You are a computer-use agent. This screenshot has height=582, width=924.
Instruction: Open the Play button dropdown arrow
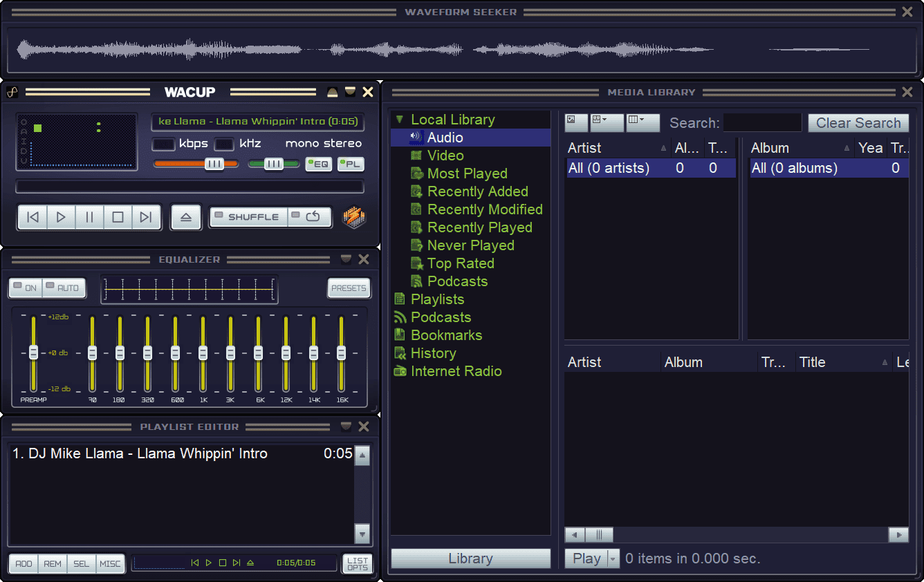(613, 558)
